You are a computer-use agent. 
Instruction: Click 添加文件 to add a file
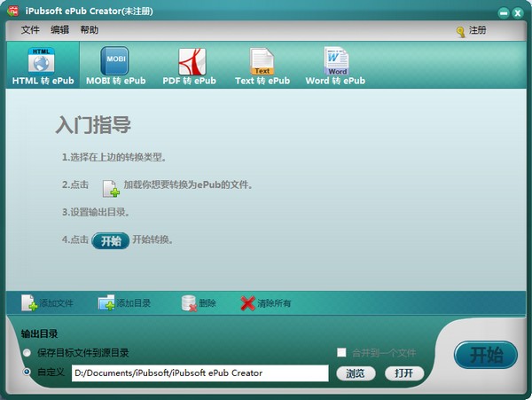[48, 303]
